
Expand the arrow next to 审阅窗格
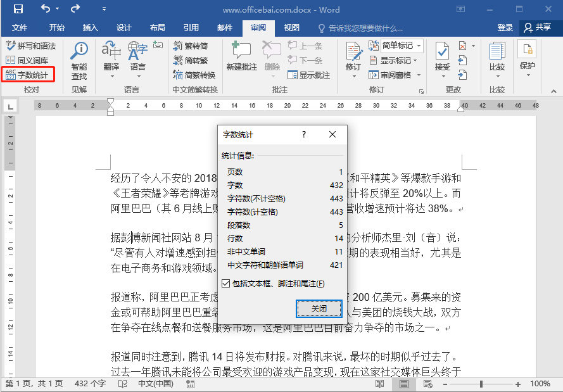pos(419,75)
